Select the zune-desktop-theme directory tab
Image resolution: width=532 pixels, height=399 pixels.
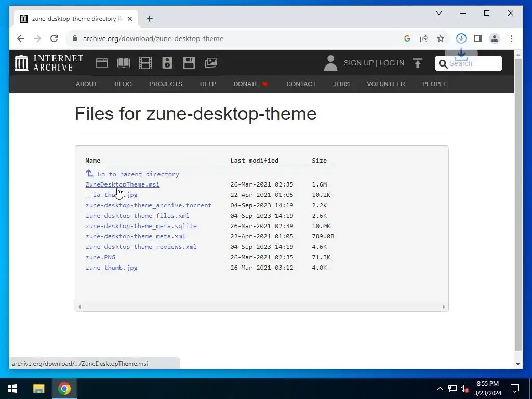[x=76, y=19]
